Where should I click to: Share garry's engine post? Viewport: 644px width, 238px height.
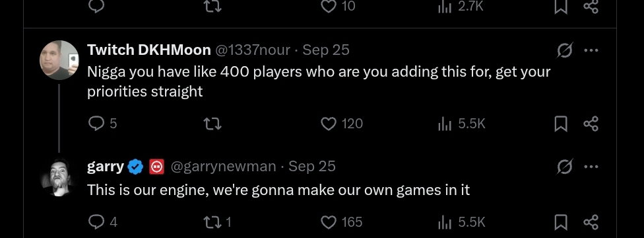591,222
